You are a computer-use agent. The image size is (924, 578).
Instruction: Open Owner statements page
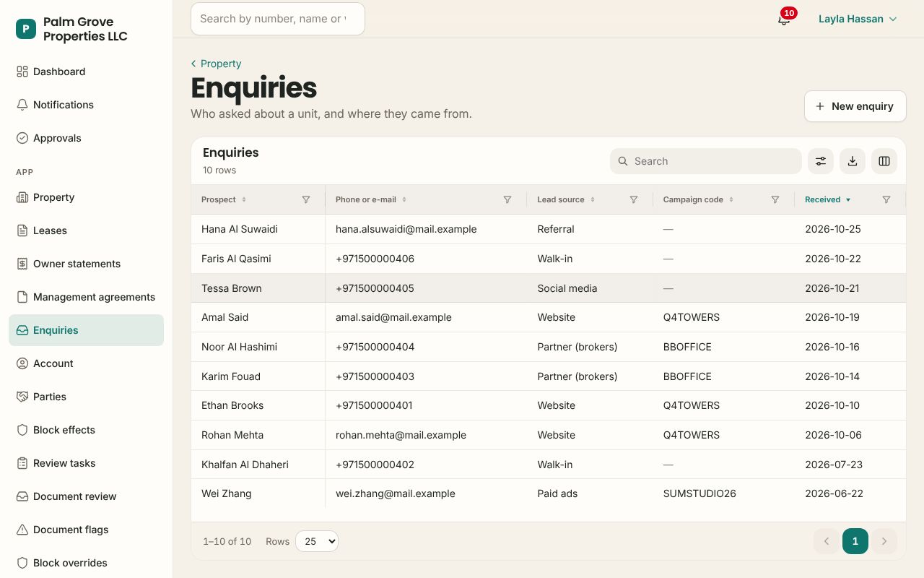[87, 264]
